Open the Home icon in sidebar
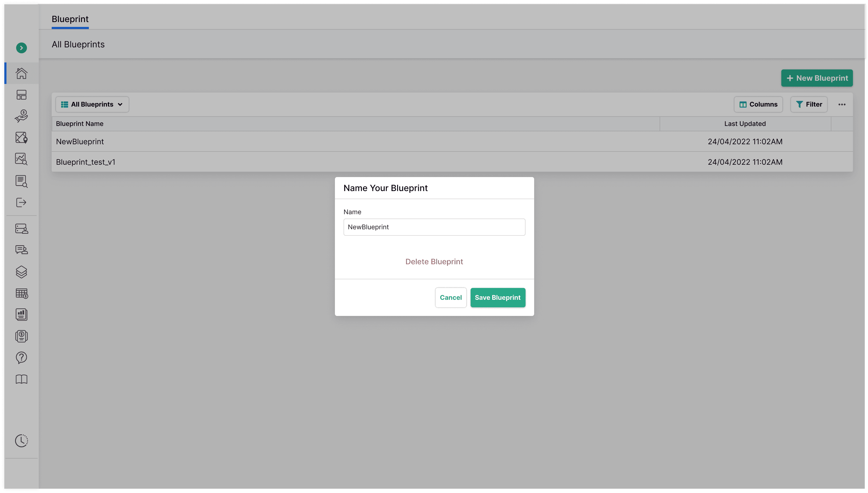This screenshot has height=493, width=868. click(21, 73)
